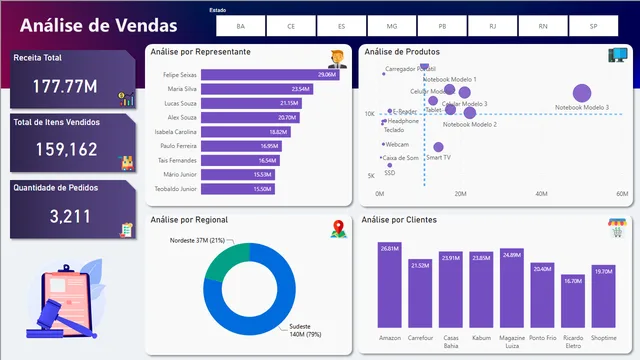Select Isabela Carolina bar 18.82M
The width and height of the screenshot is (640, 360).
[x=246, y=132]
